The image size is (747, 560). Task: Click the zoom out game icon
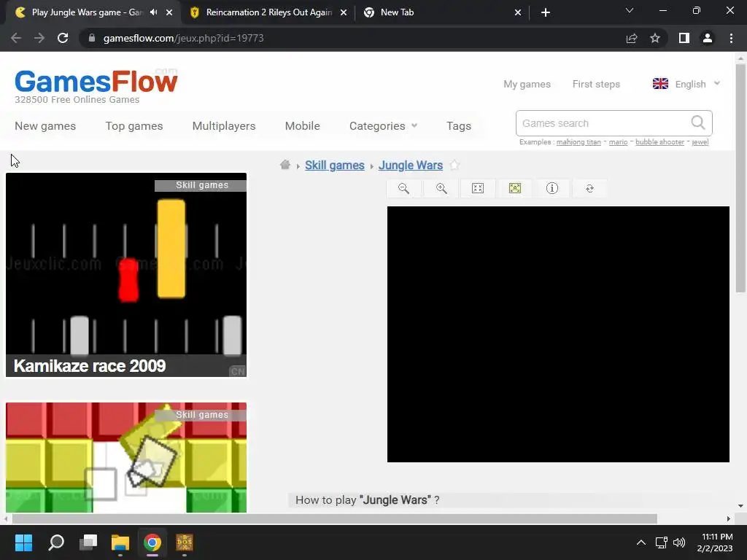click(403, 189)
